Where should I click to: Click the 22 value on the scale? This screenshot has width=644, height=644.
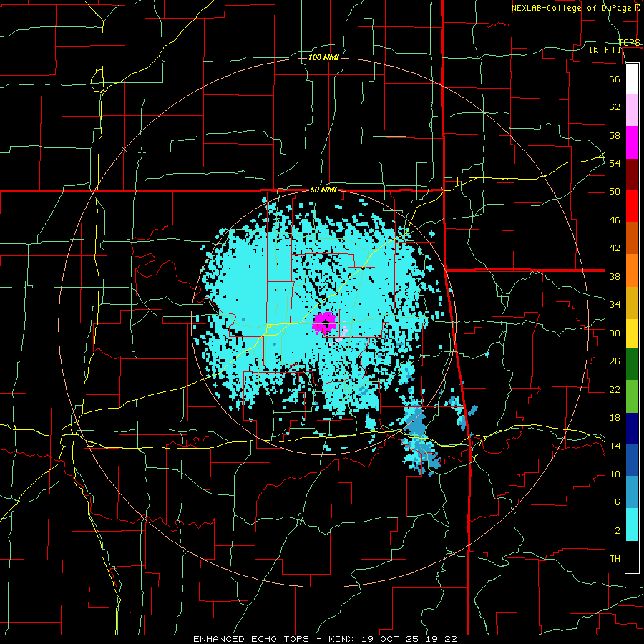click(x=615, y=389)
